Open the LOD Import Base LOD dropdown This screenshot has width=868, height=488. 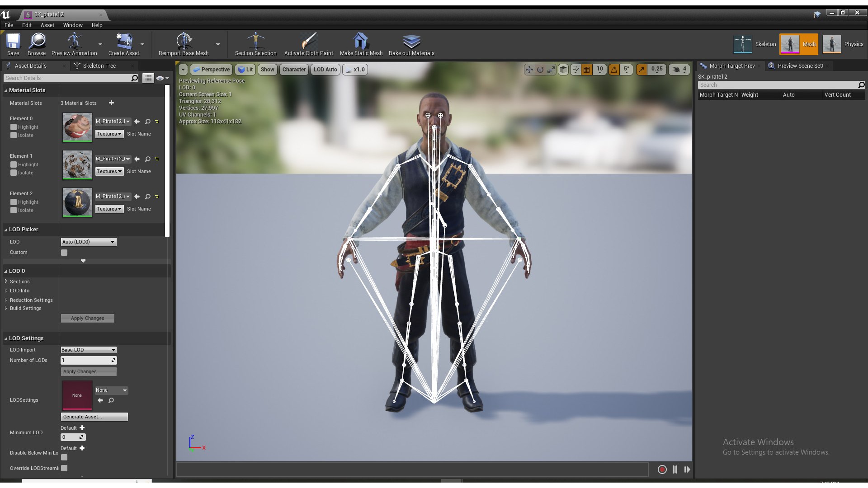pos(89,350)
